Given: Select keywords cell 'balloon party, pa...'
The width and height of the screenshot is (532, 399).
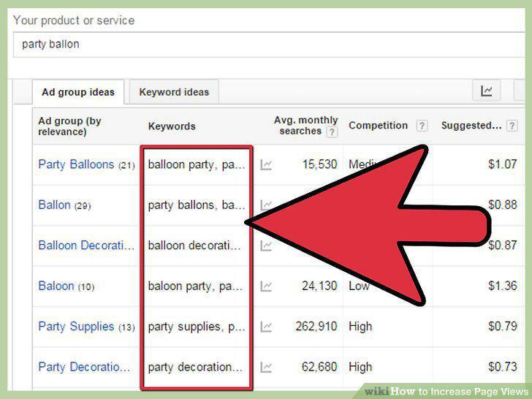Looking at the screenshot, I should [x=197, y=165].
